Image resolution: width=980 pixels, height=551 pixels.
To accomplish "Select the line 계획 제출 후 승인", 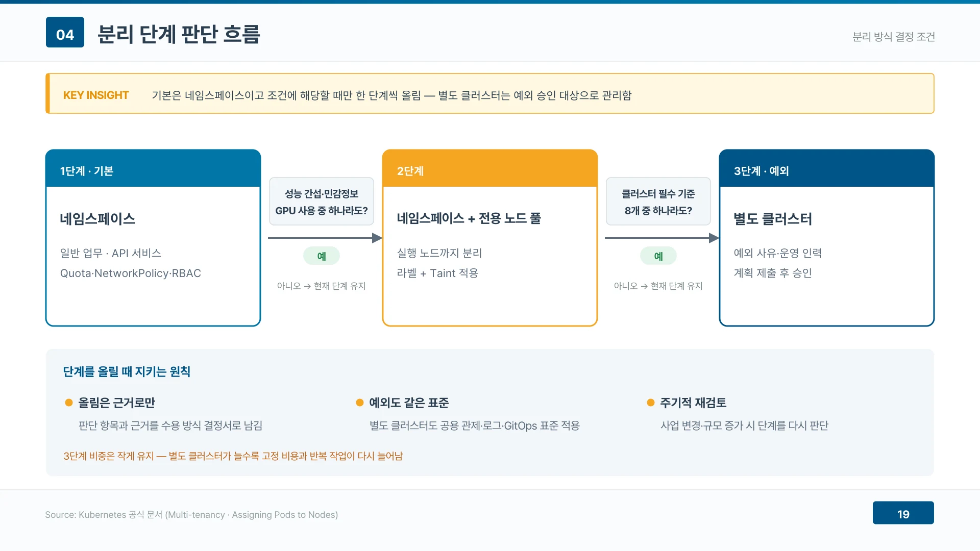I will [773, 273].
